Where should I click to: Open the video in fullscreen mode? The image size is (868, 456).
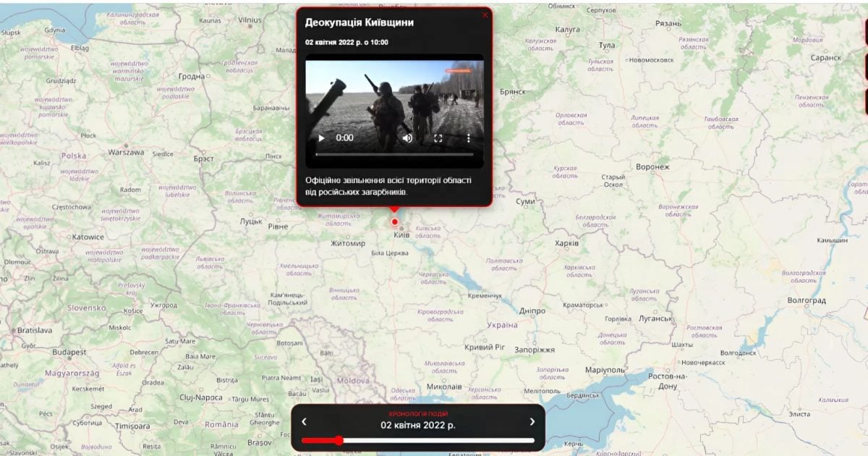tap(438, 138)
